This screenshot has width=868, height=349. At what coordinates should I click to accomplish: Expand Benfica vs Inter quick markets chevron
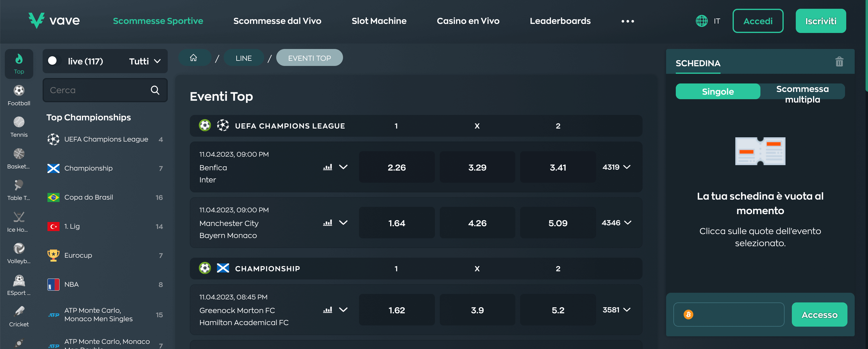(x=343, y=167)
